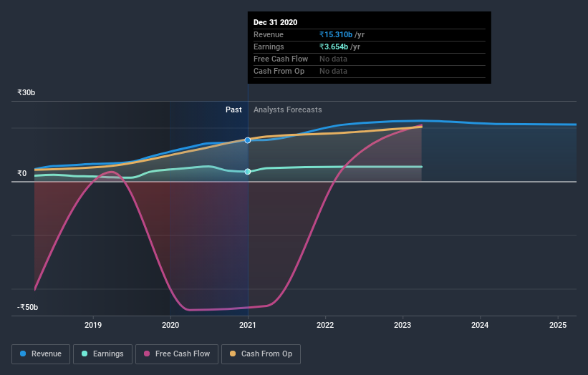Click the 2024 x-axis label

(x=480, y=325)
